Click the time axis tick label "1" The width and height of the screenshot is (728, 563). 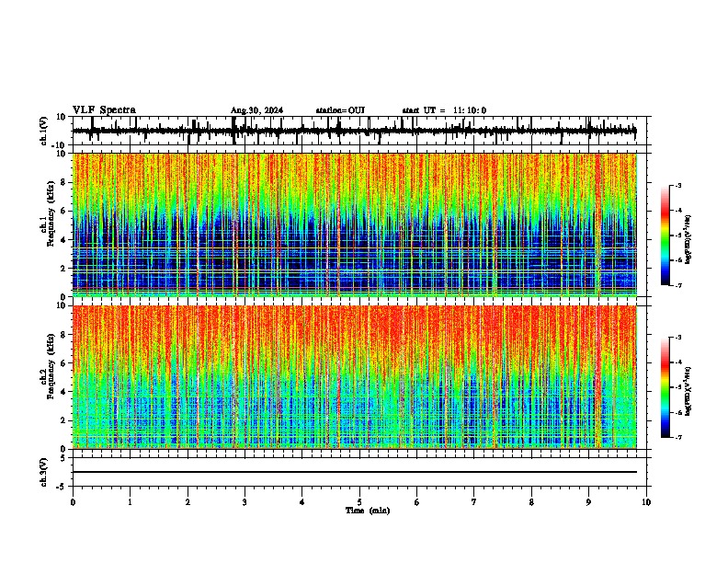point(130,502)
